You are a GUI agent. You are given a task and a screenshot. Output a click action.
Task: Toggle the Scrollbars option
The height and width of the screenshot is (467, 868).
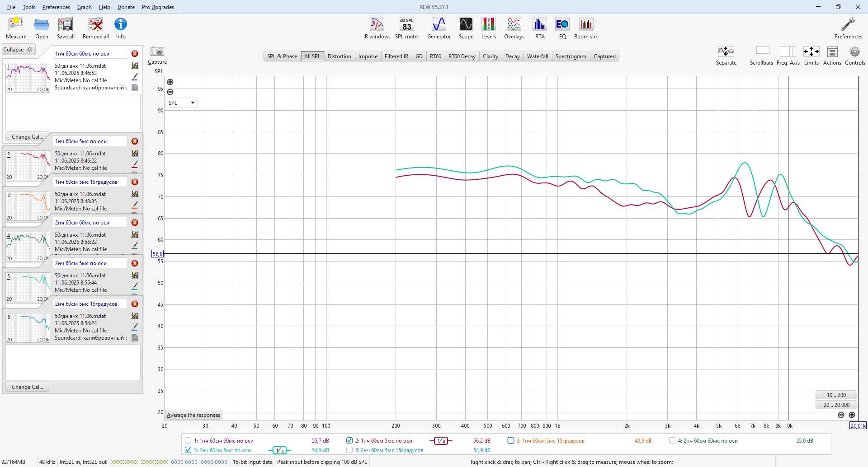762,56
